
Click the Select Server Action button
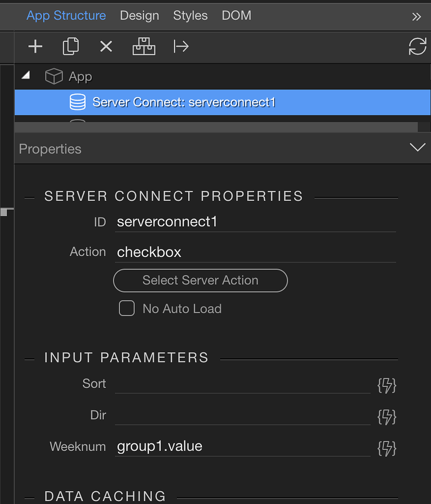pos(200,280)
